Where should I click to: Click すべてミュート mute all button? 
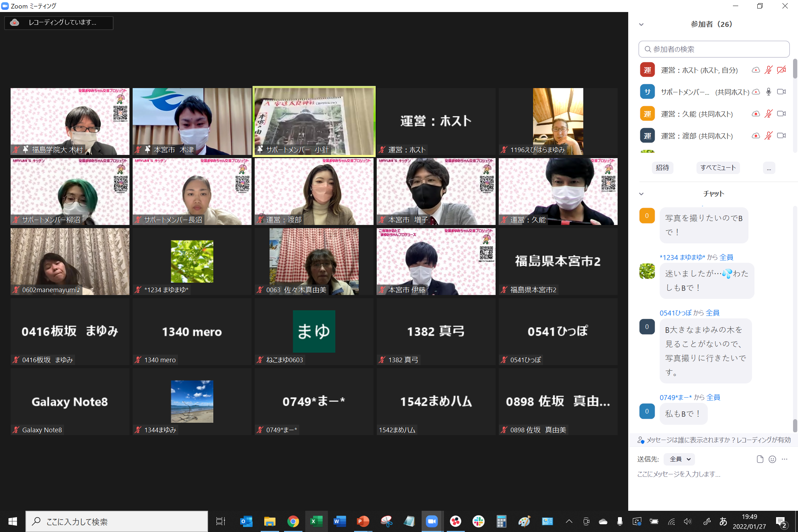pyautogui.click(x=718, y=168)
